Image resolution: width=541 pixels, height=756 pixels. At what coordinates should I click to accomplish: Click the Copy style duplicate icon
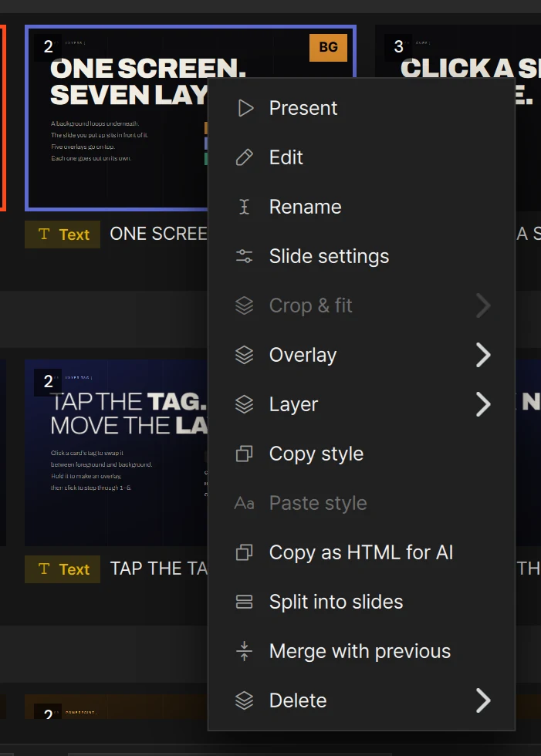pyautogui.click(x=245, y=454)
